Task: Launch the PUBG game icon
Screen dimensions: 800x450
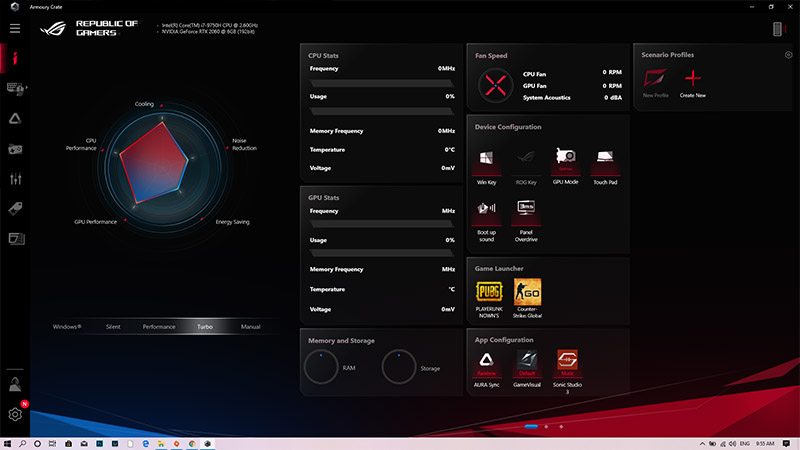Action: point(487,291)
